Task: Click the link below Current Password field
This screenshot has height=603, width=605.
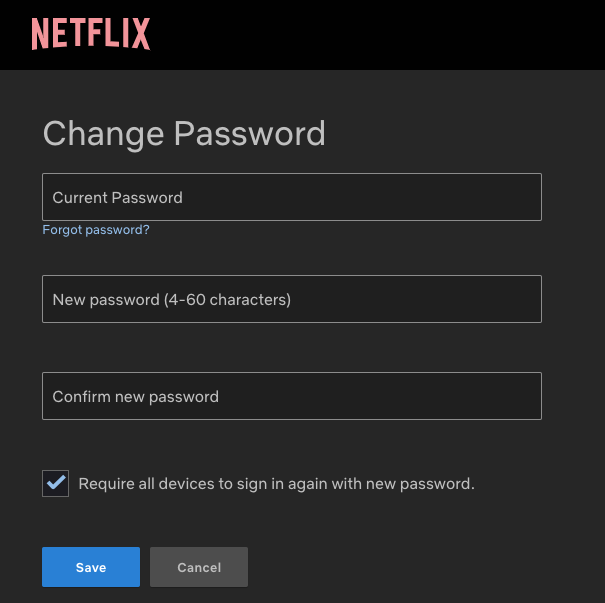Action: tap(96, 230)
